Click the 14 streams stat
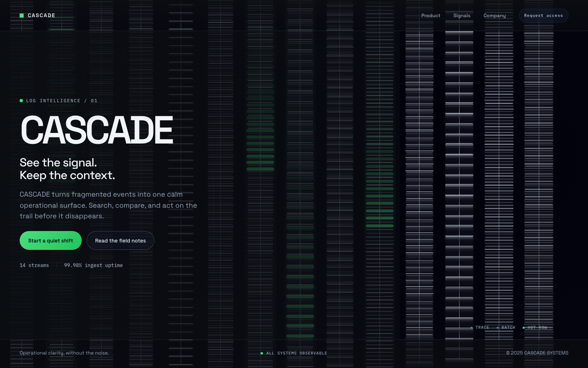This screenshot has height=368, width=588. tap(34, 265)
